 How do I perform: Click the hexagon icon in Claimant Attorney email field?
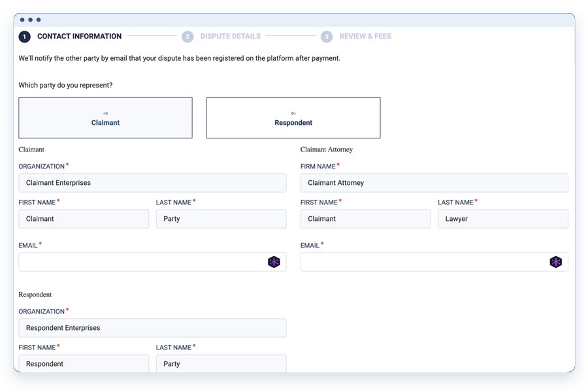tap(556, 262)
